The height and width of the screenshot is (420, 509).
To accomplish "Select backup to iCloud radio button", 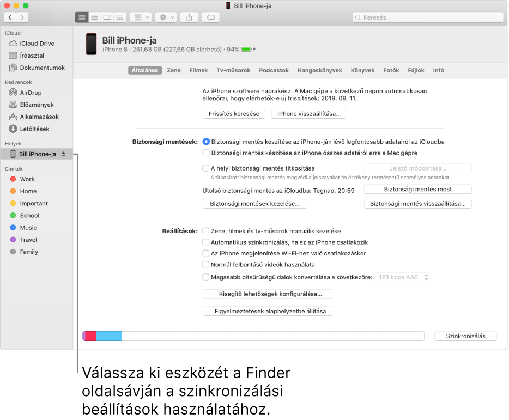I will pyautogui.click(x=206, y=142).
